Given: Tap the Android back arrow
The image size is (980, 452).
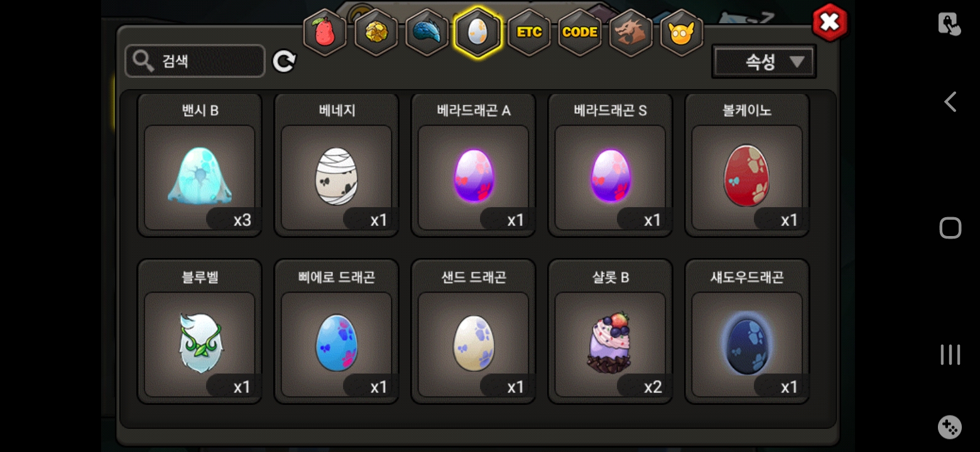Looking at the screenshot, I should pyautogui.click(x=950, y=102).
